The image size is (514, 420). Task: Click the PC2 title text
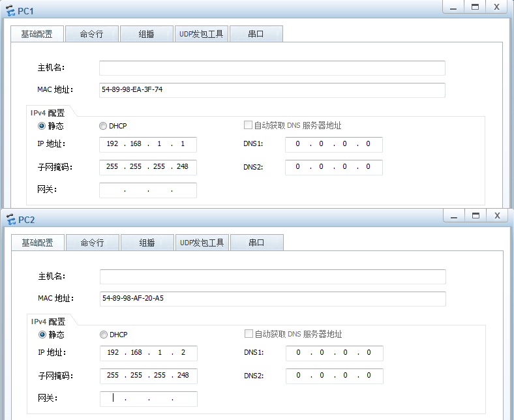click(x=26, y=220)
